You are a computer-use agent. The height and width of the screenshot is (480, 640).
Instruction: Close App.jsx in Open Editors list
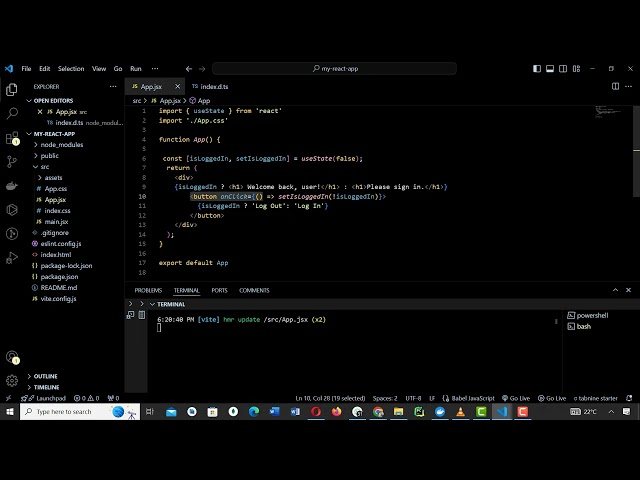(x=40, y=111)
